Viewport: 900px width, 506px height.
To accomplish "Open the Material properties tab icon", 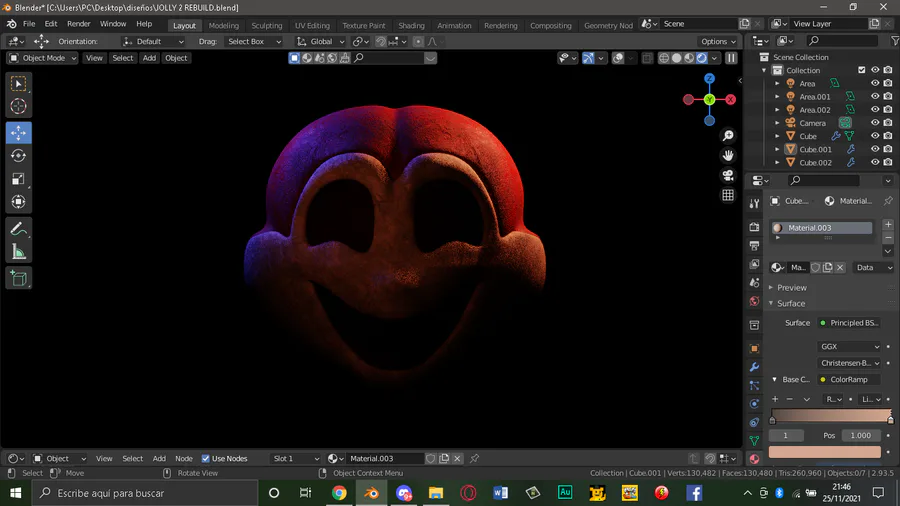I will click(x=754, y=458).
